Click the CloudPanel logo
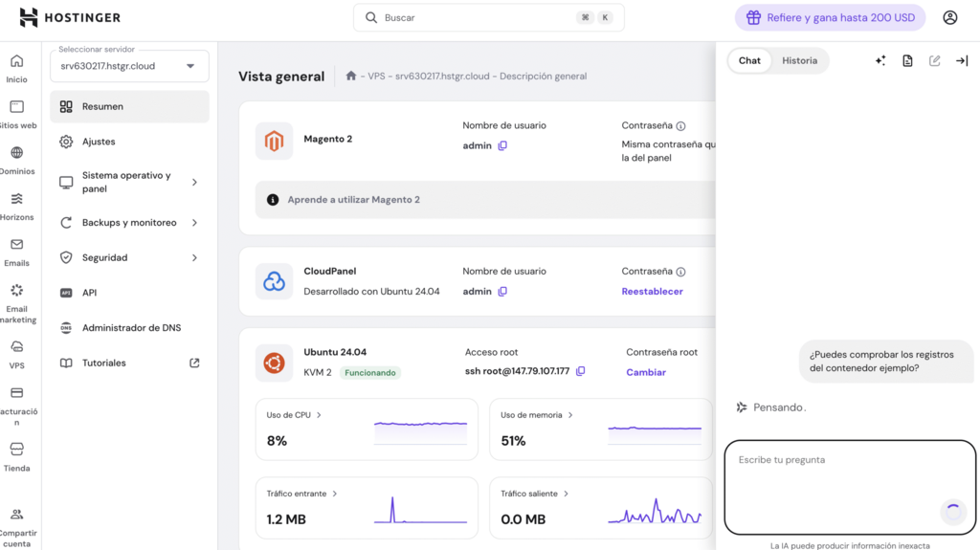This screenshot has height=550, width=980. (274, 281)
